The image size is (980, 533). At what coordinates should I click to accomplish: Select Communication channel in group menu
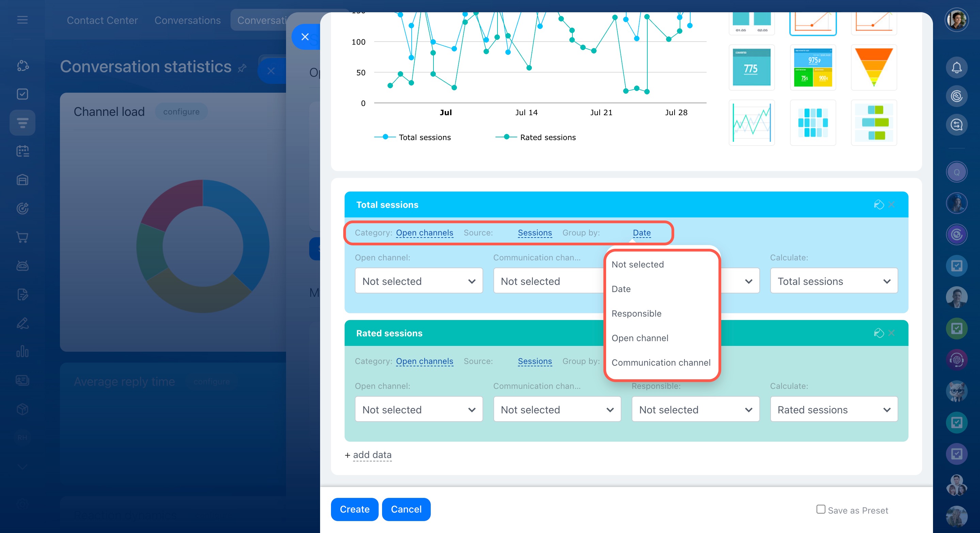pyautogui.click(x=661, y=363)
